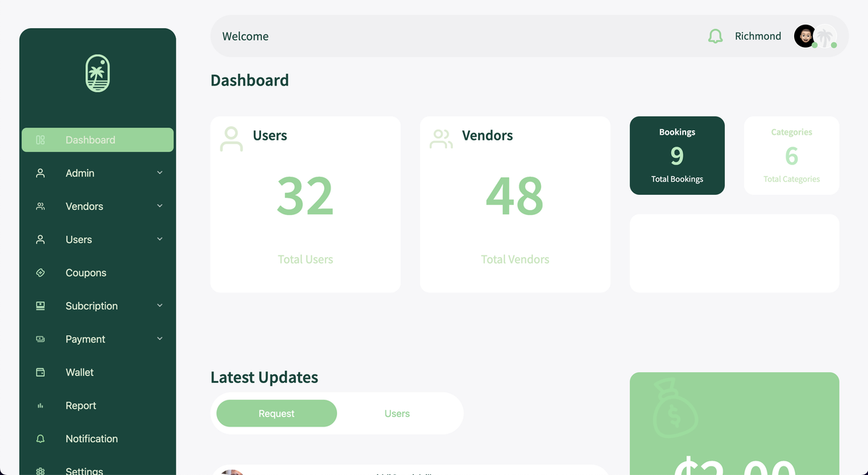The height and width of the screenshot is (475, 868).
Task: Expand the Subcription menu chevron
Action: 160,306
